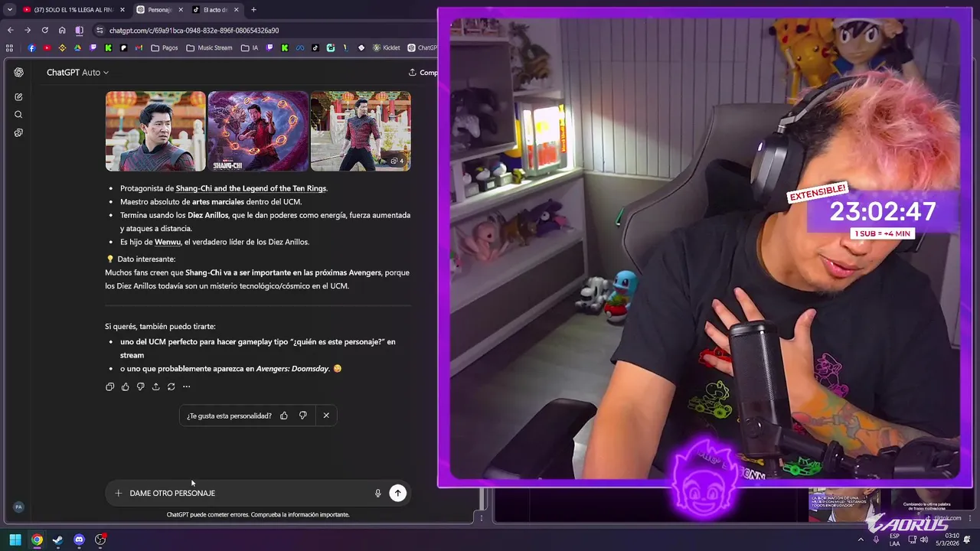
Task: Close the YouTube tab
Action: 122,10
